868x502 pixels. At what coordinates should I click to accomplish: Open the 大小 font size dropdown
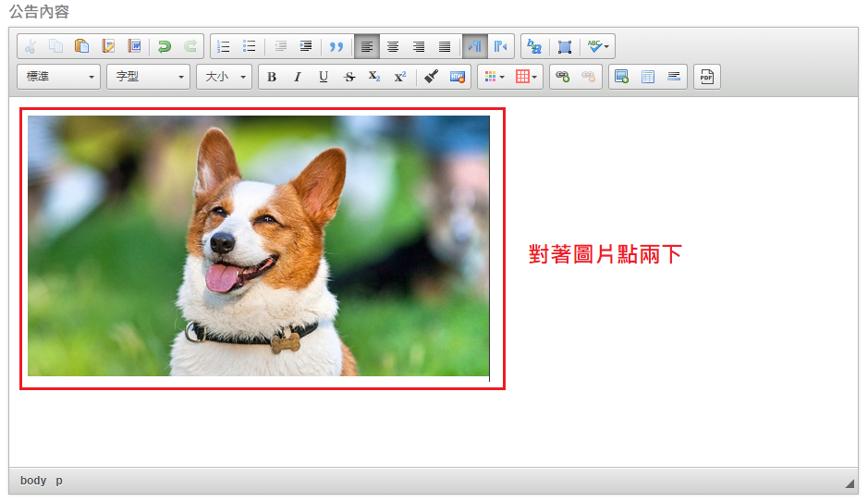[x=224, y=77]
